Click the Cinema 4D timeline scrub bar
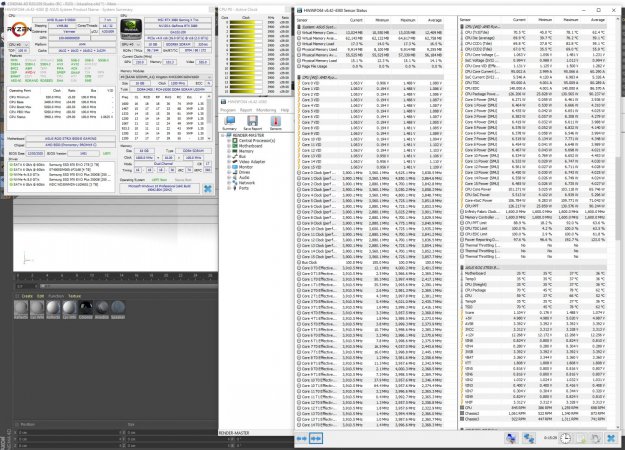 point(128,286)
